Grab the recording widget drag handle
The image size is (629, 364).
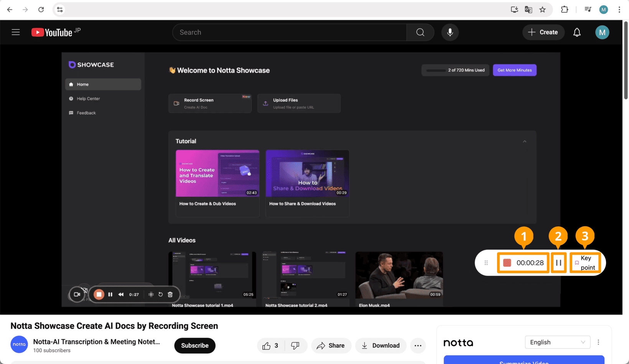pyautogui.click(x=486, y=263)
